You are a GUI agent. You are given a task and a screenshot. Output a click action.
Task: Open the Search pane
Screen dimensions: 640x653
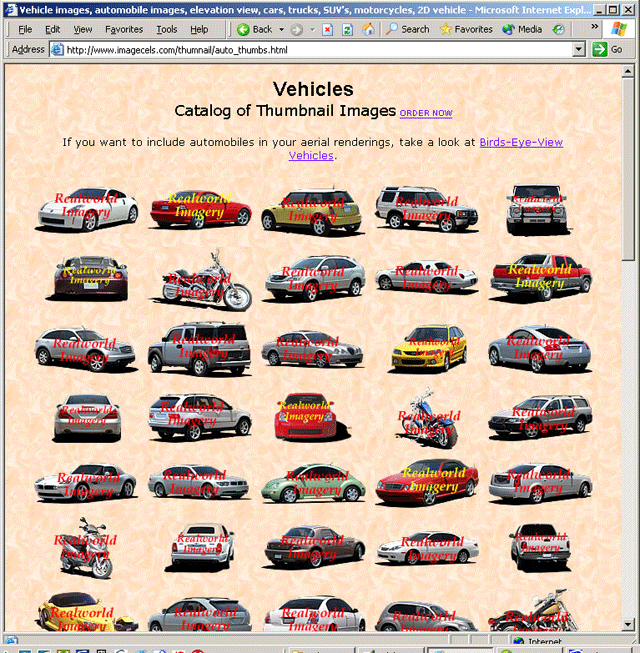click(x=407, y=30)
